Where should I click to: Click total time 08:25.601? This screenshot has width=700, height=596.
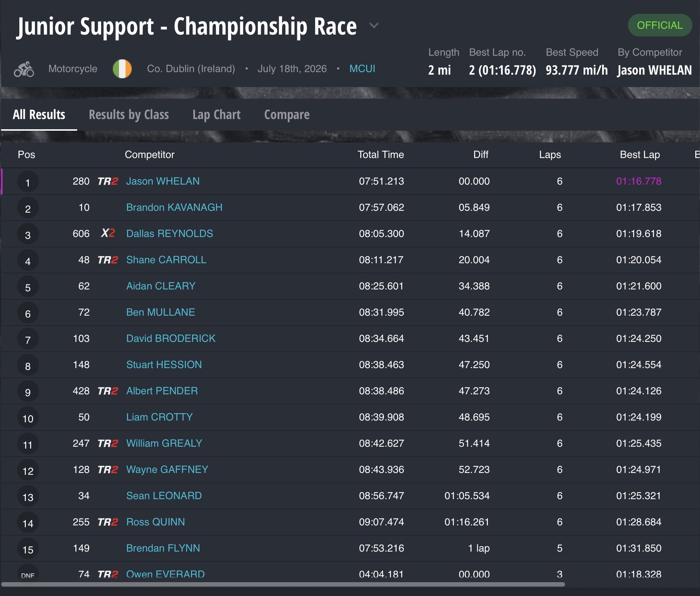(x=381, y=286)
